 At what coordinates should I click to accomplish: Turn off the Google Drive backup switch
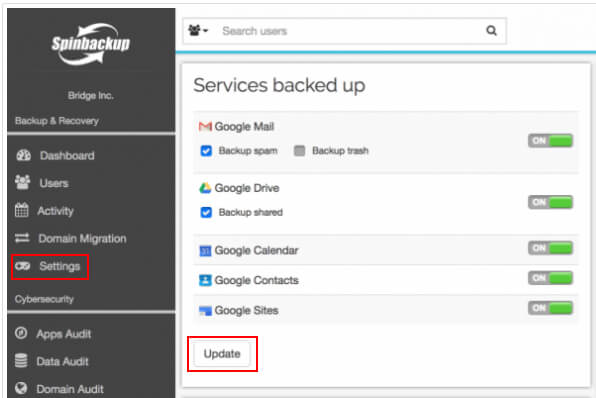click(x=550, y=202)
